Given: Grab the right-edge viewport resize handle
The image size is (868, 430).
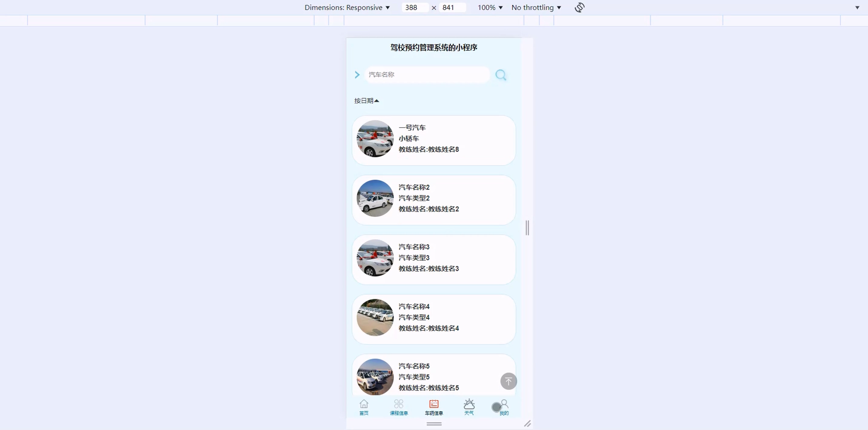Looking at the screenshot, I should pyautogui.click(x=527, y=228).
